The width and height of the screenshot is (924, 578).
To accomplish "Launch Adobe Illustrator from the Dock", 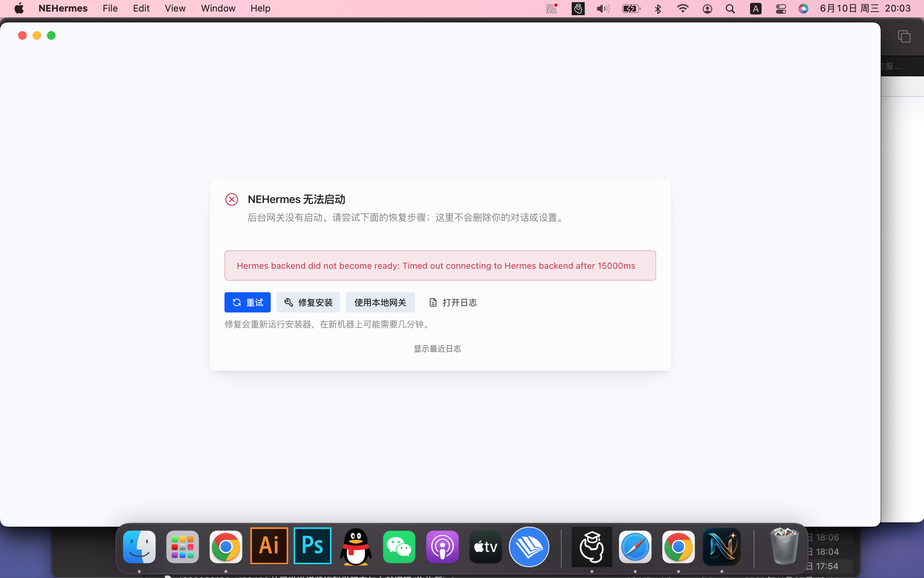I will [269, 546].
